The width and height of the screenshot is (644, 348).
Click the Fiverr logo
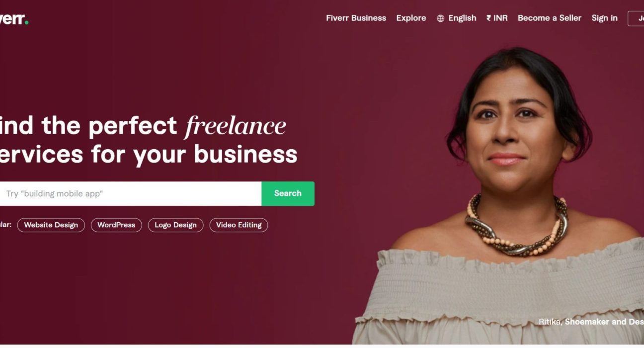coord(14,19)
